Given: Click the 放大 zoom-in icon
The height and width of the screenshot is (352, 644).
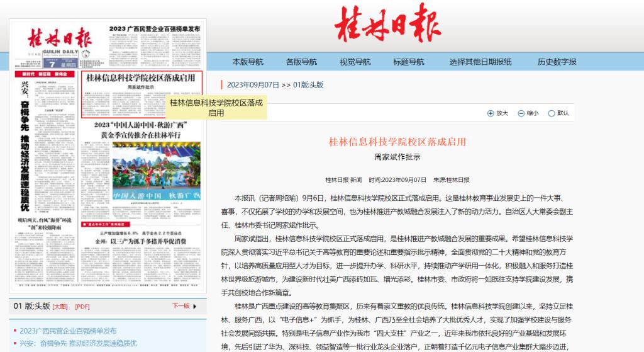Looking at the screenshot, I should (491, 113).
